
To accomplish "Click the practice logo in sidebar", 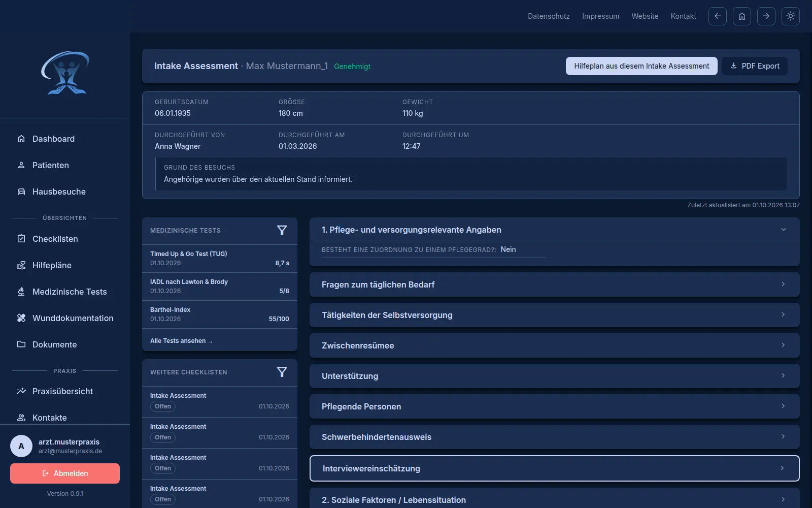I will (65, 73).
